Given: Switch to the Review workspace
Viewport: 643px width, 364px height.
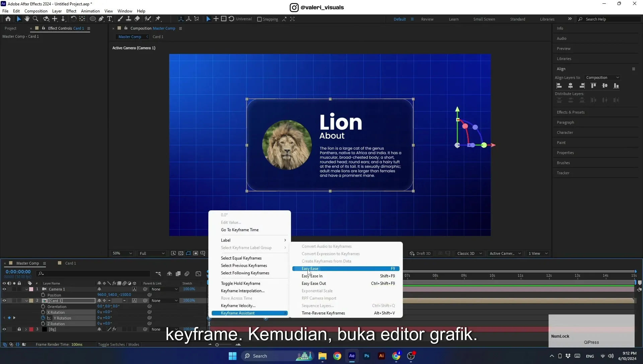Looking at the screenshot, I should click(x=427, y=19).
